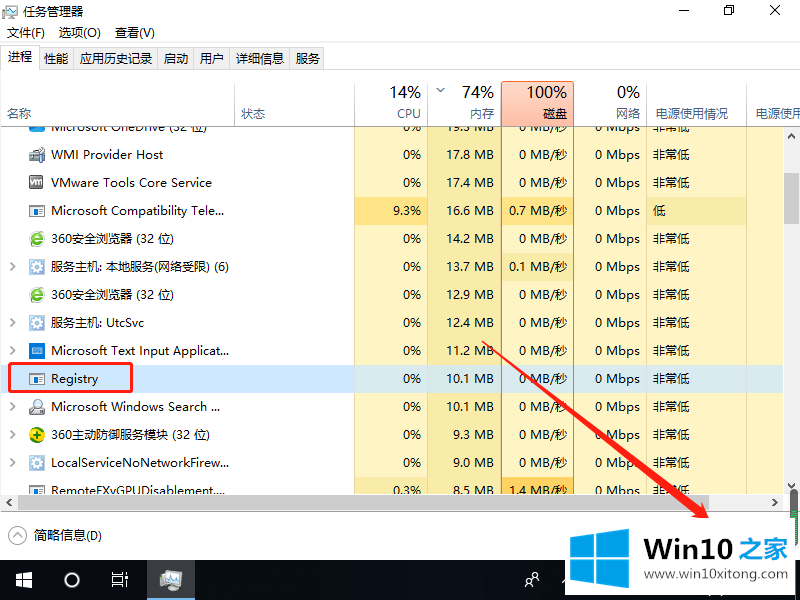Image resolution: width=800 pixels, height=600 pixels.
Task: Select the VMware Tools Core Service name
Action: coord(131,183)
